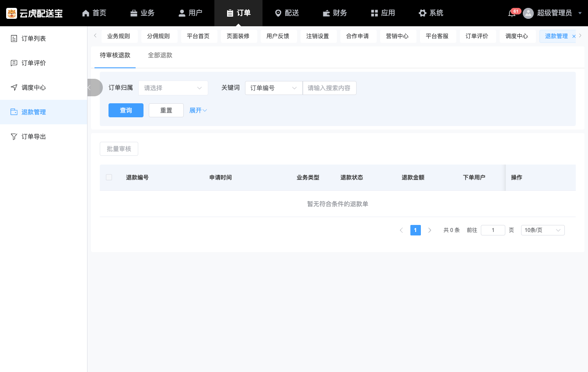This screenshot has height=372, width=588.
Task: Click the 下单用户 column header
Action: 474,178
